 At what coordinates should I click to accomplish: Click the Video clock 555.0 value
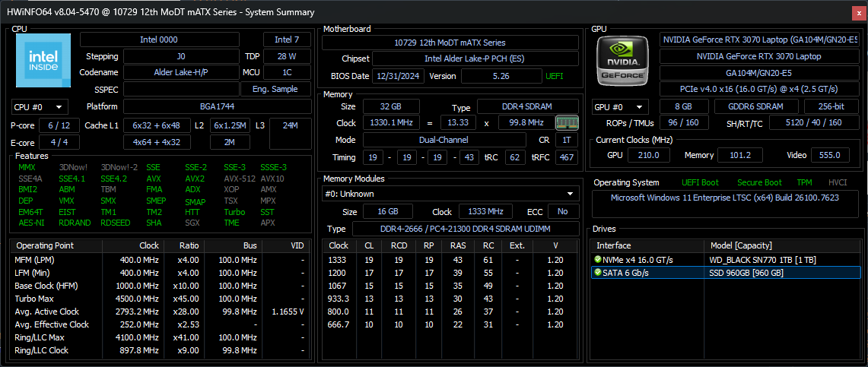click(x=830, y=155)
